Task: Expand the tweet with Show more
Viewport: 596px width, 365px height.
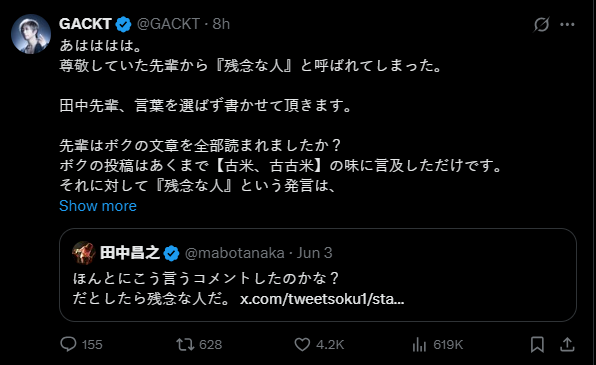Action: click(98, 206)
